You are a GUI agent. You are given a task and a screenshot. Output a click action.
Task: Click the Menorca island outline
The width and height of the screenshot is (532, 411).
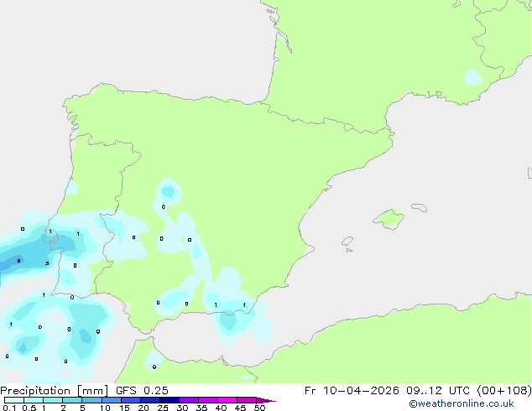point(419,207)
